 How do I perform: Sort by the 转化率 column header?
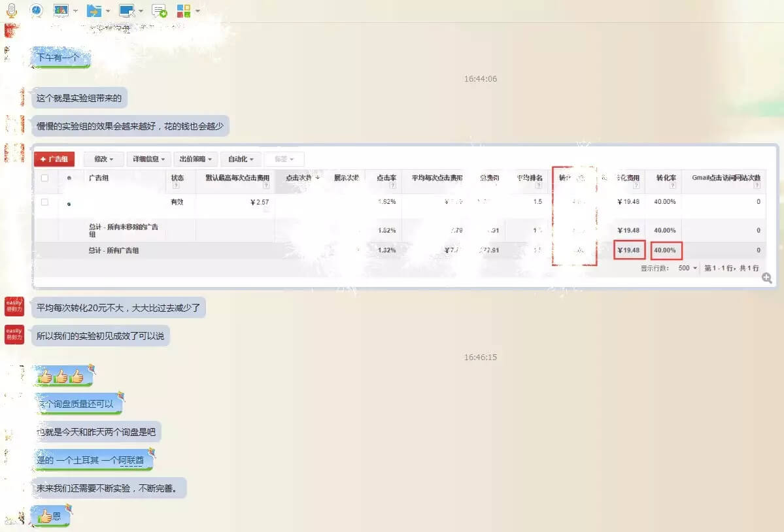pyautogui.click(x=666, y=178)
